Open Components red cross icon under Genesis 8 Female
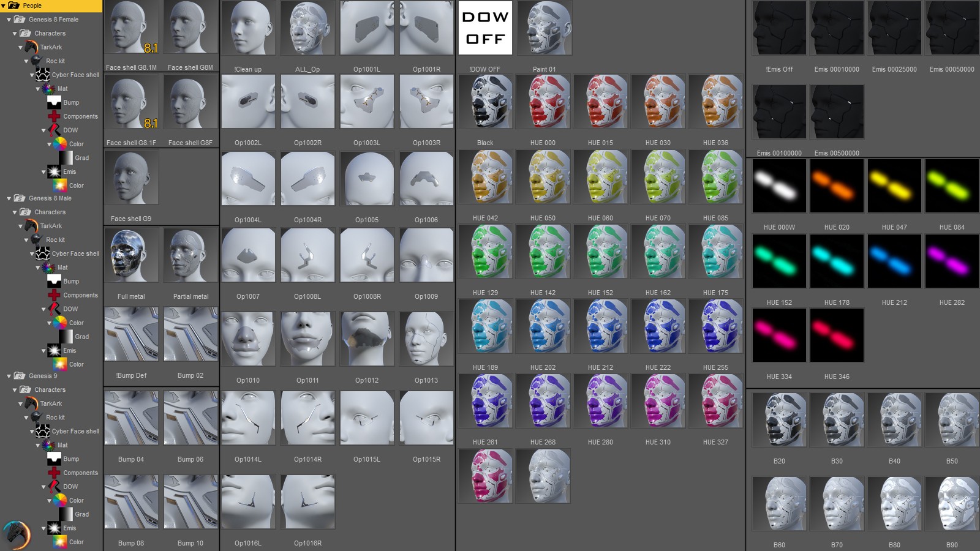This screenshot has width=980, height=551. pos(54,116)
